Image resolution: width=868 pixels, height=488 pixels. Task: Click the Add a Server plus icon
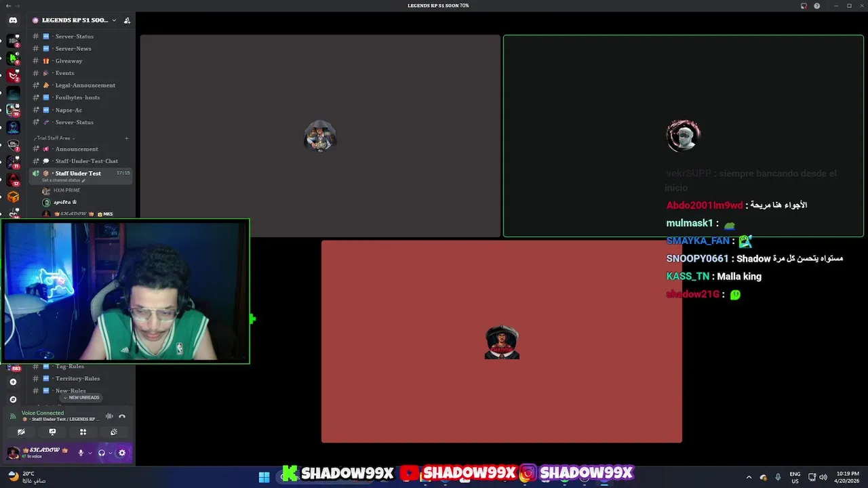[13, 382]
